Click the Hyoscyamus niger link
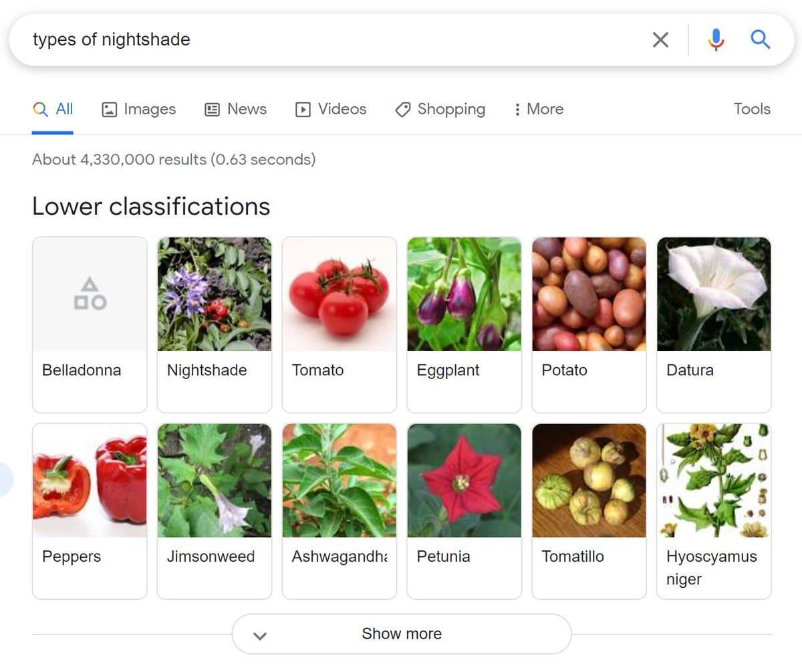802x672 pixels. (x=711, y=567)
